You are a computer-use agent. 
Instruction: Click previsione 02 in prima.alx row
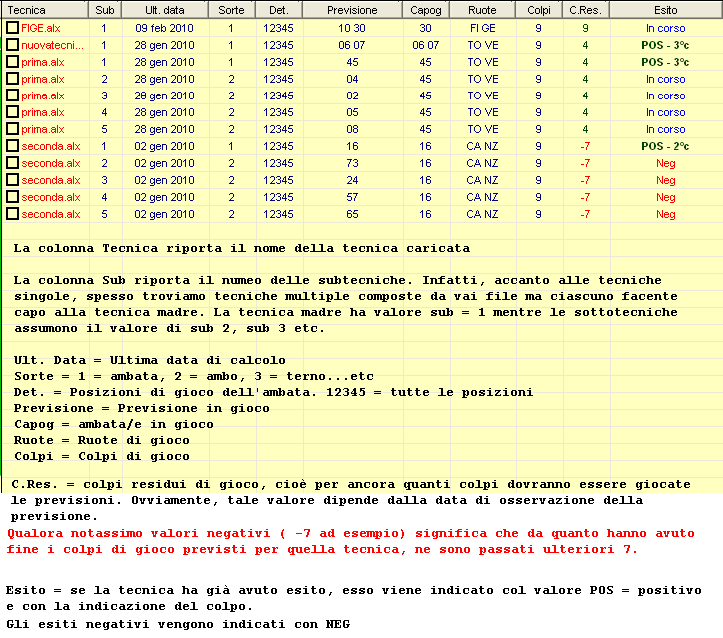point(352,95)
